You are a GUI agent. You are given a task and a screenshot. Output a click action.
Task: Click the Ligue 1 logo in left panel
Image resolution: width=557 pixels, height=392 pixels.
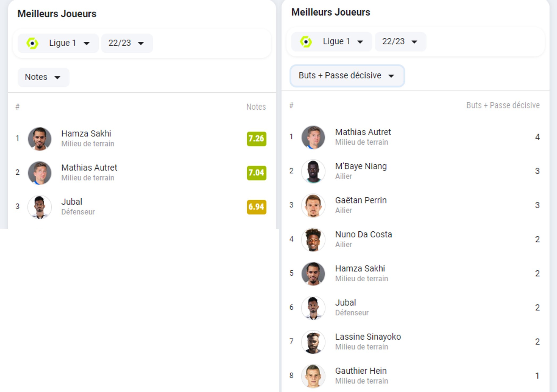click(32, 43)
